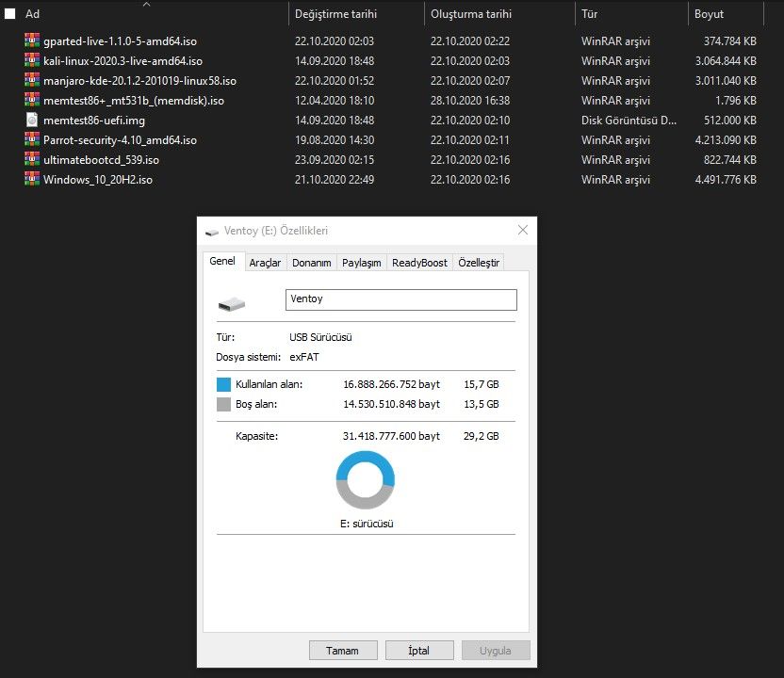This screenshot has height=678, width=784.
Task: Click the disk image icon of memtest86-uefi.img
Action: 32,120
